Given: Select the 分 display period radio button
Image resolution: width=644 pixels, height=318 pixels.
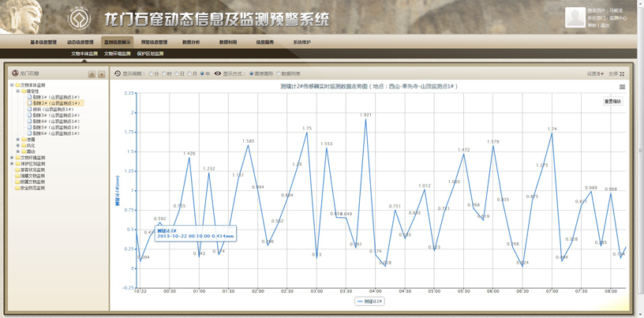Looking at the screenshot, I should [152, 73].
